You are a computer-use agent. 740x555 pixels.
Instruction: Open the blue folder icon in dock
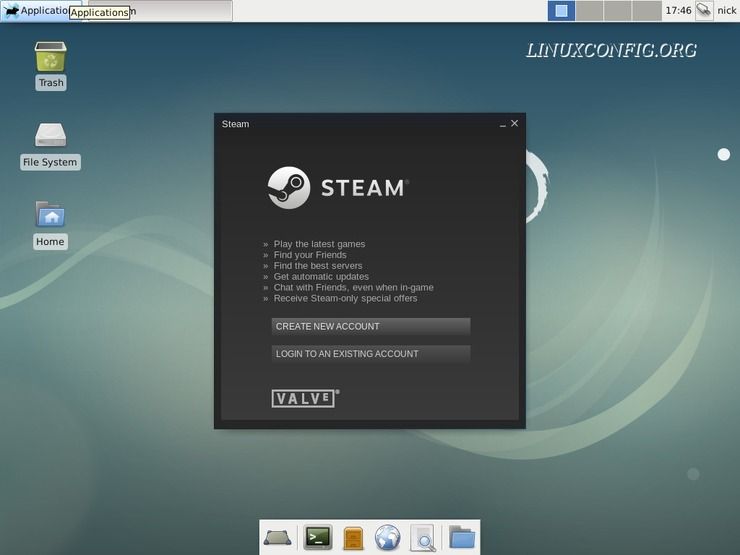coord(461,538)
